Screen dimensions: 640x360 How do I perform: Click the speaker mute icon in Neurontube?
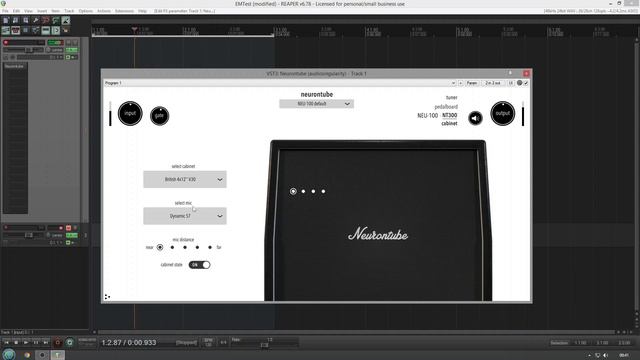click(475, 118)
